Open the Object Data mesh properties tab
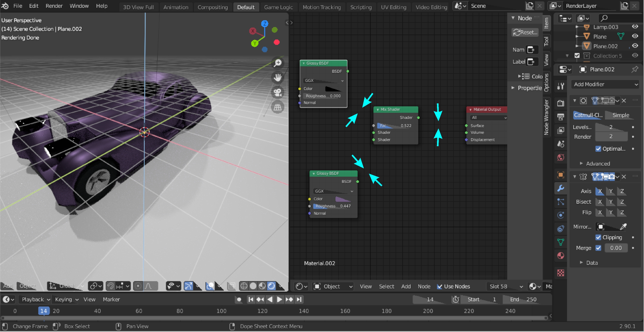 (561, 242)
